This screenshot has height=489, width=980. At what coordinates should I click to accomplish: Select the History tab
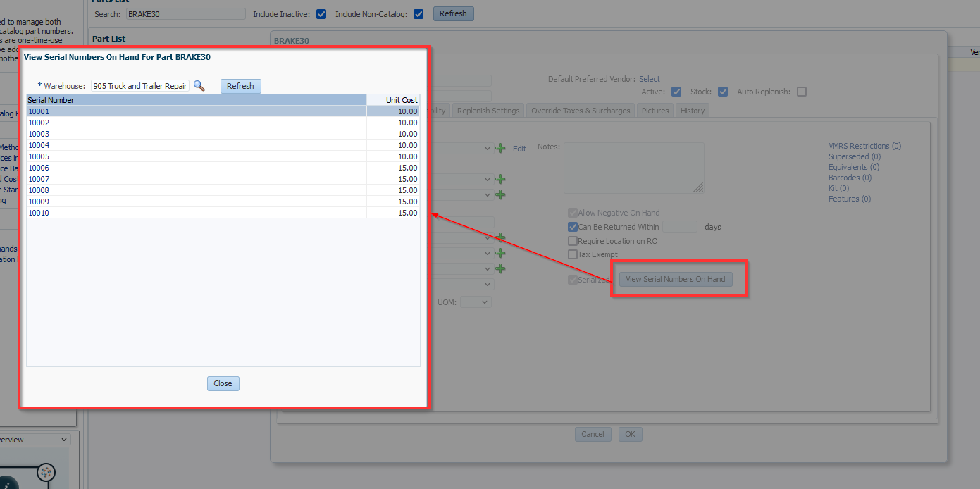[693, 111]
